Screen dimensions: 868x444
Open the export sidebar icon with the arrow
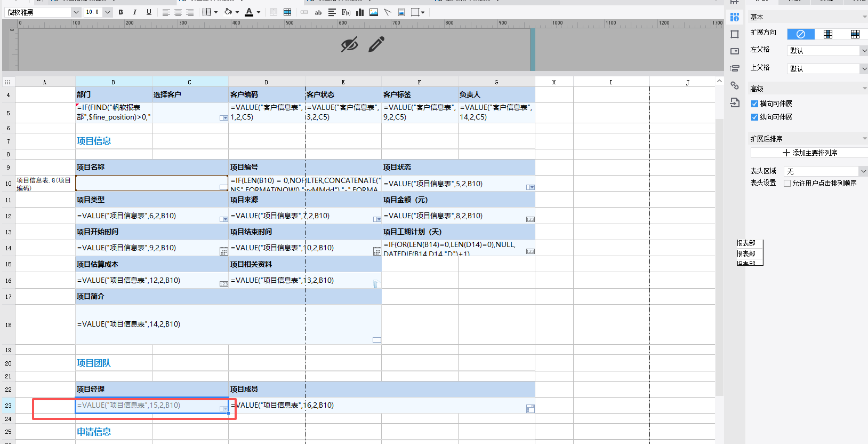coord(735,102)
